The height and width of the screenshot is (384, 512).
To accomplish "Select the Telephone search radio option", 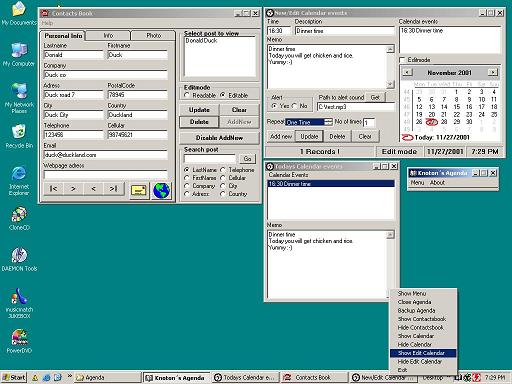I will click(x=223, y=170).
